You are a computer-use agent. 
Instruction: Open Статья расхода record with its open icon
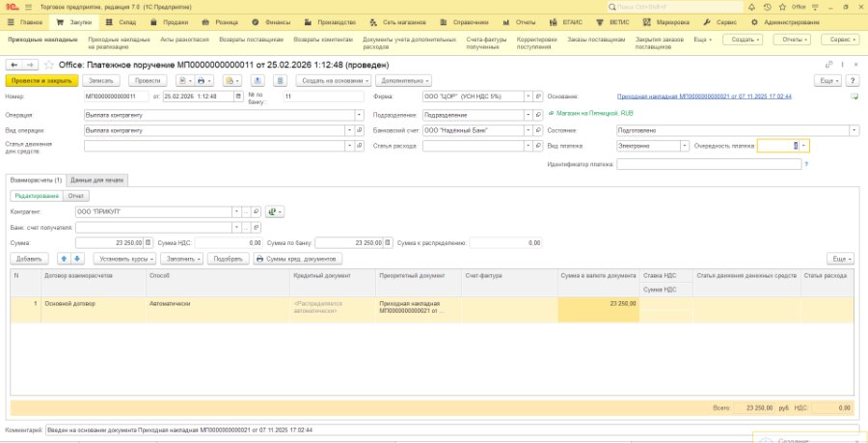tap(538, 146)
